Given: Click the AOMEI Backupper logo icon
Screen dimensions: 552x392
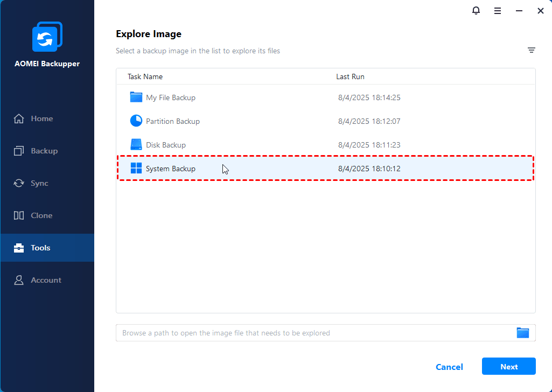Looking at the screenshot, I should click(x=47, y=37).
